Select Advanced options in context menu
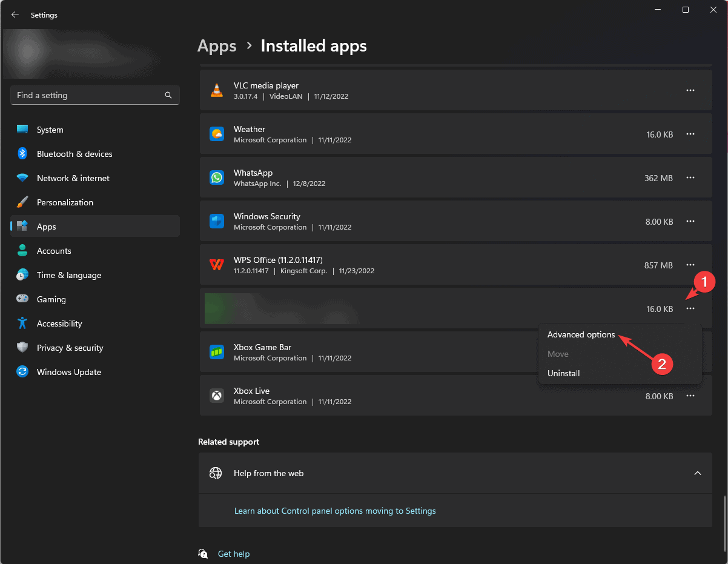 point(581,334)
